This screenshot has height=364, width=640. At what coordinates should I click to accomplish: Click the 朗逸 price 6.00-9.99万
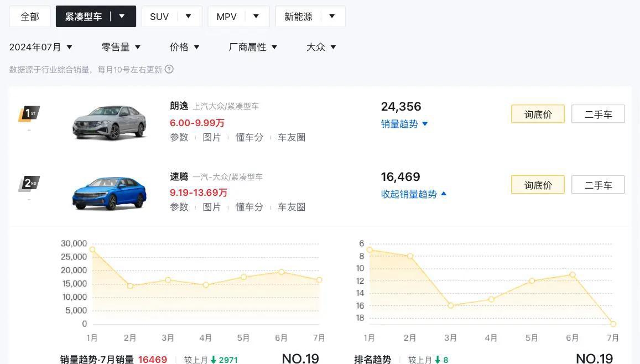(x=197, y=123)
